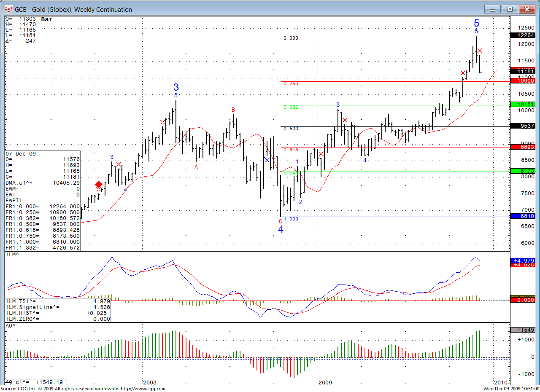540x392 pixels.
Task: Close the Weekly Continuation chart window
Action: tap(527, 9)
